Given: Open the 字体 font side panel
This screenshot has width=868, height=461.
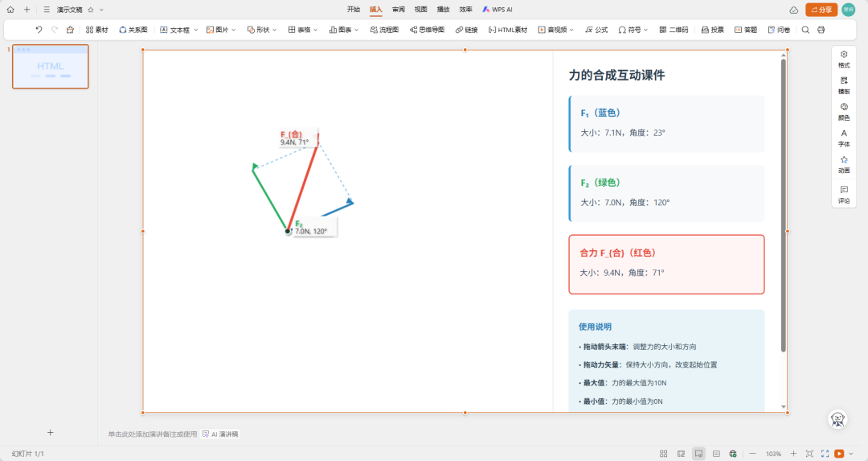Looking at the screenshot, I should click(x=844, y=138).
